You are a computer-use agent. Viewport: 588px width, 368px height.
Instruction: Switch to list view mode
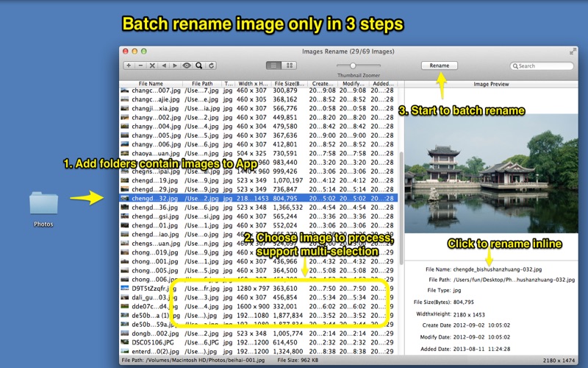pos(274,66)
